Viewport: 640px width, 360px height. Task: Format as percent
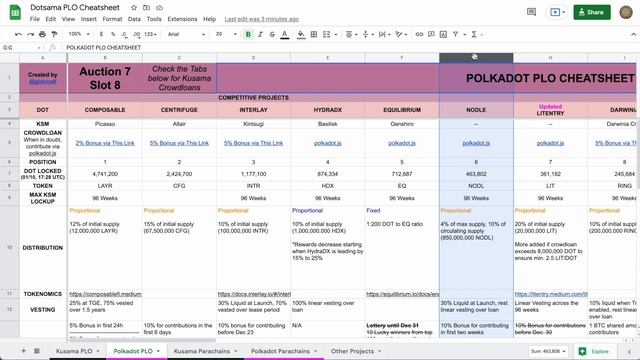[113, 35]
